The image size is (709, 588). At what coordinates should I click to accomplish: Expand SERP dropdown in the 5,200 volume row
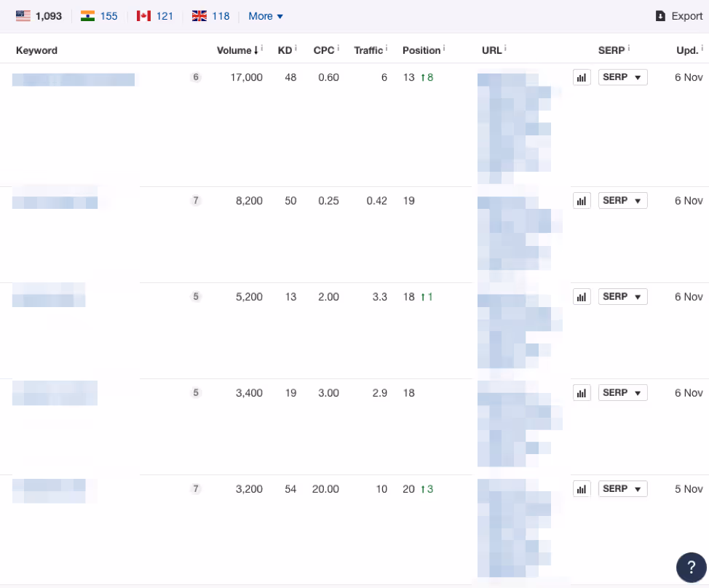click(x=622, y=297)
